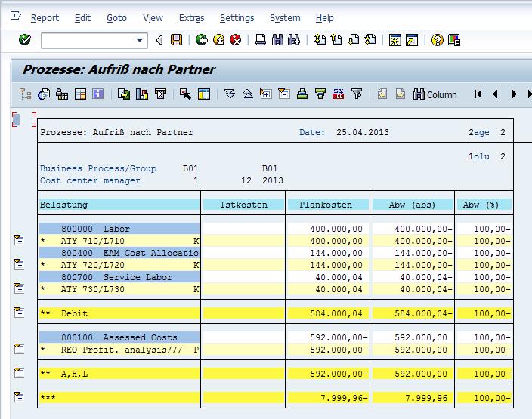Click into the command input field
Viewport: 532px width, 419px height.
click(x=88, y=40)
